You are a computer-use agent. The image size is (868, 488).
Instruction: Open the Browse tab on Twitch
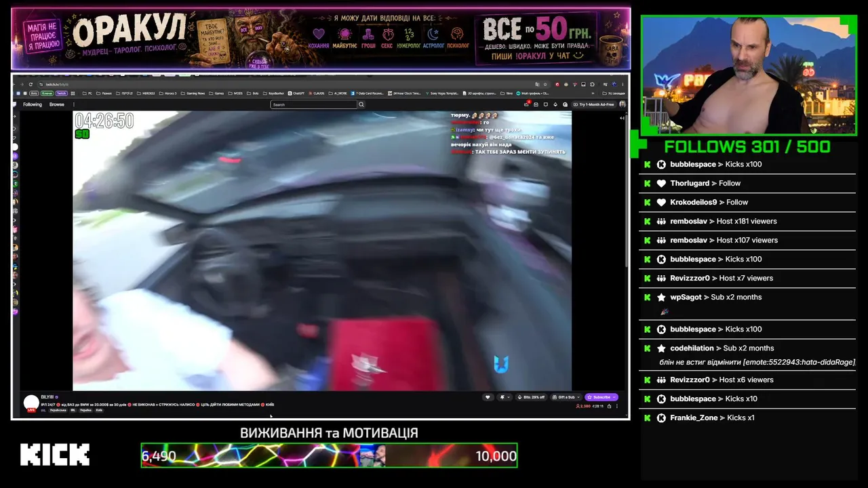[57, 104]
